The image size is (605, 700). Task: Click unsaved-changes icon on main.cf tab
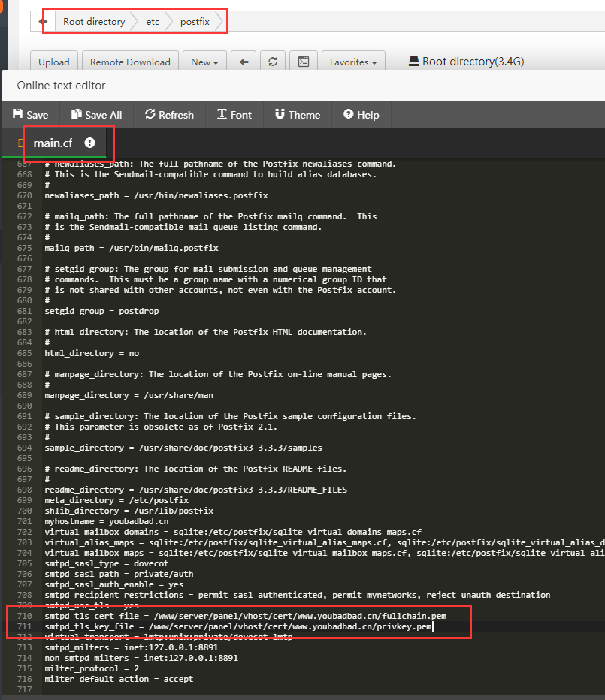(90, 143)
